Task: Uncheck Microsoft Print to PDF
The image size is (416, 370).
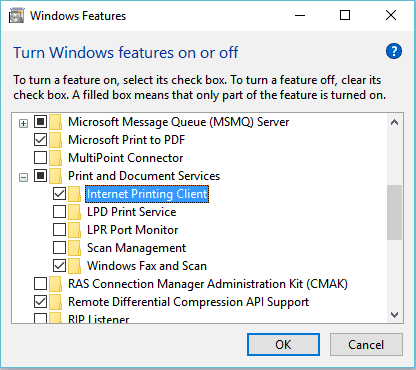Action: pyautogui.click(x=40, y=140)
